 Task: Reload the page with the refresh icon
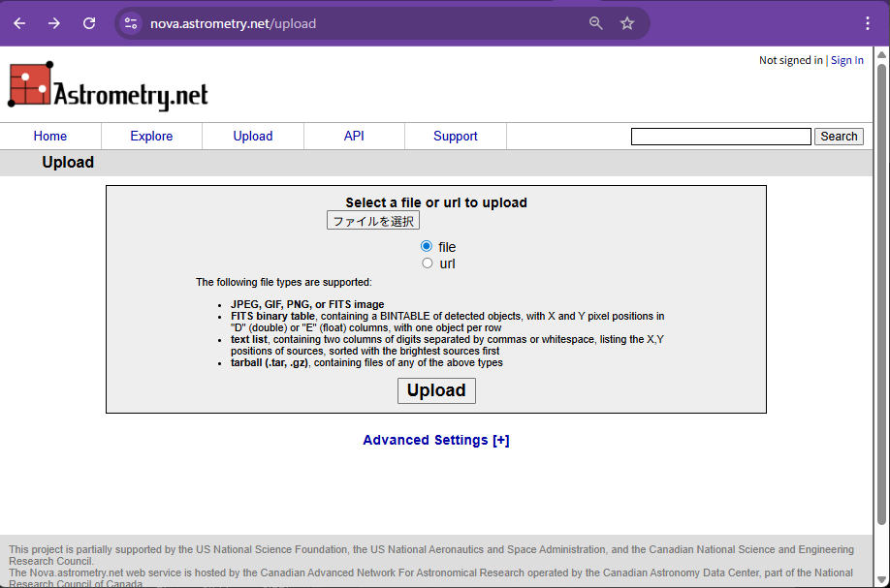pos(89,23)
